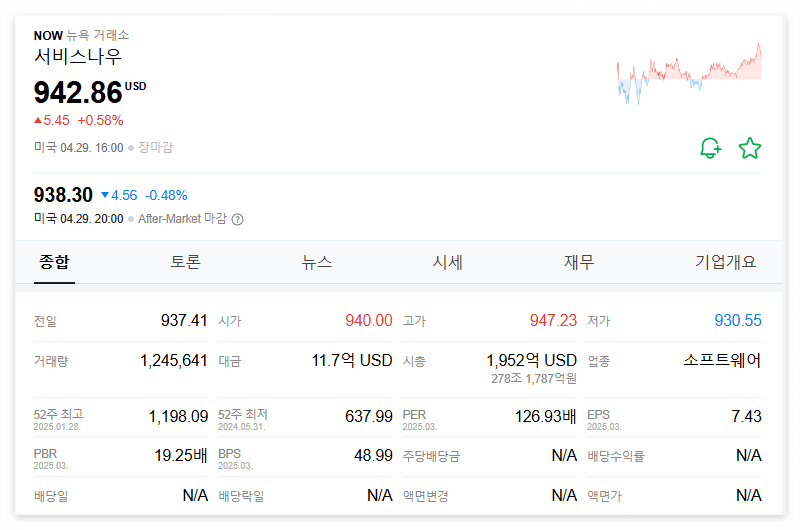Open the 뉴스 tab

coord(316,262)
